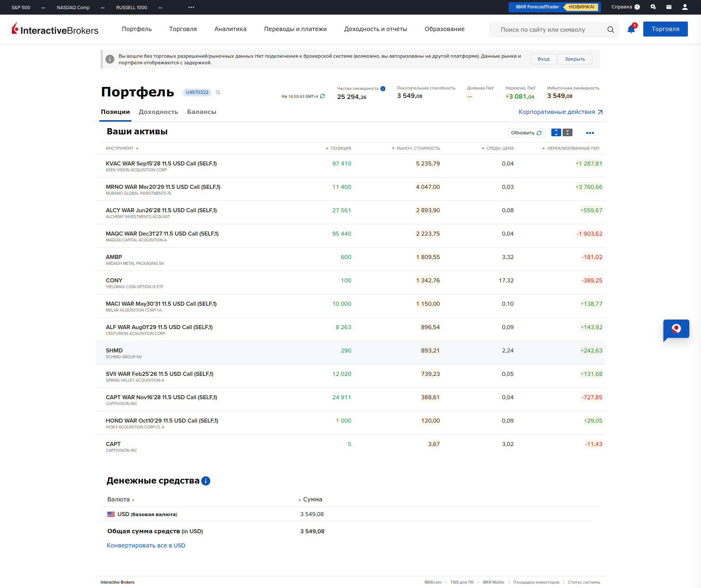Toggle privacy eye icon beside account number
701x588 pixels.
pyautogui.click(x=218, y=92)
